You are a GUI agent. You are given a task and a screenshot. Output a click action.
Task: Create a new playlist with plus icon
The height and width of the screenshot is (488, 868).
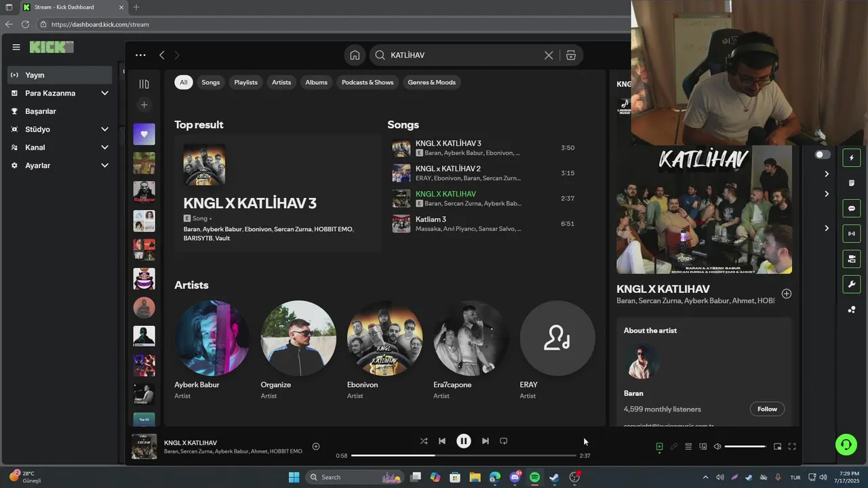(x=144, y=105)
